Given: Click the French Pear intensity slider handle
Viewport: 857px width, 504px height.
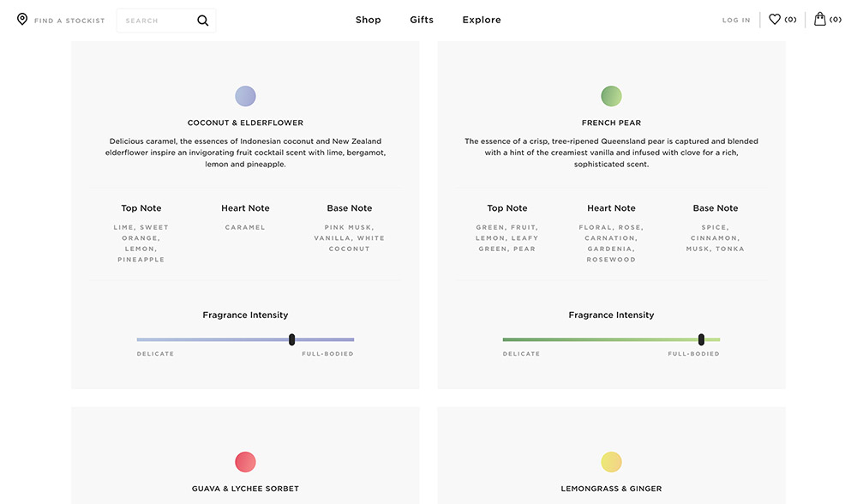Looking at the screenshot, I should click(701, 339).
